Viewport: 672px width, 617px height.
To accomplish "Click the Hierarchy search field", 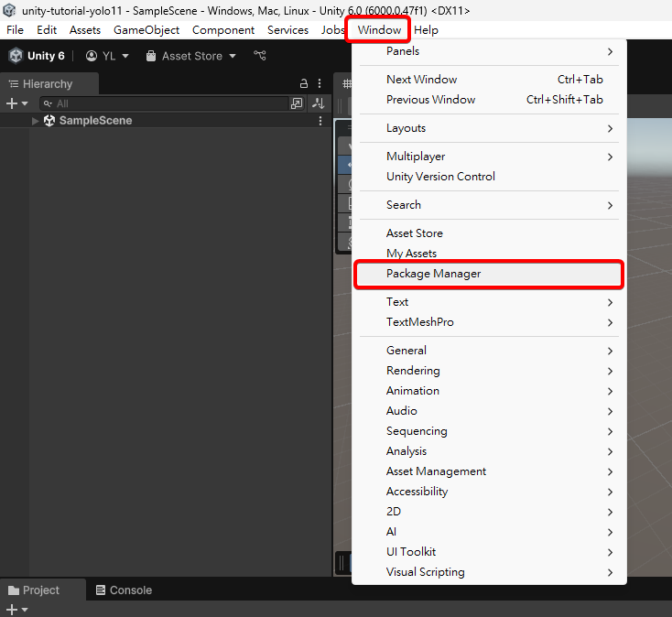I will 165,103.
